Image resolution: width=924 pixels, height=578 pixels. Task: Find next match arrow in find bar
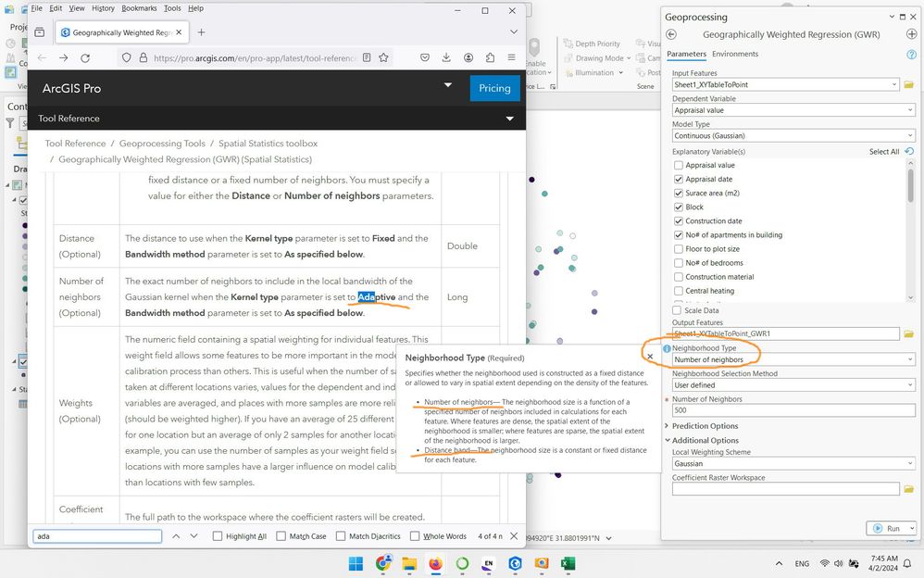click(194, 536)
